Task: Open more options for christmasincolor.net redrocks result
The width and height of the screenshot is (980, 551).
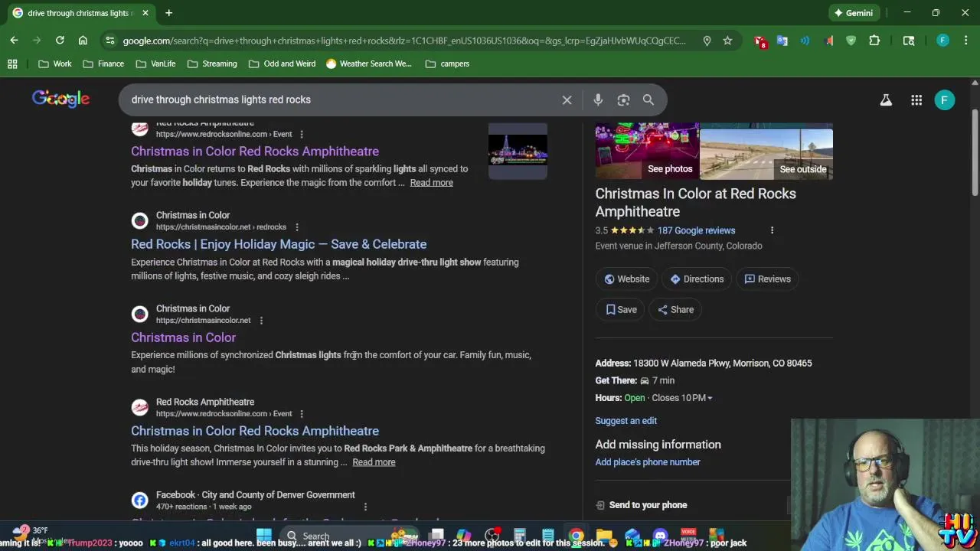Action: pyautogui.click(x=296, y=227)
